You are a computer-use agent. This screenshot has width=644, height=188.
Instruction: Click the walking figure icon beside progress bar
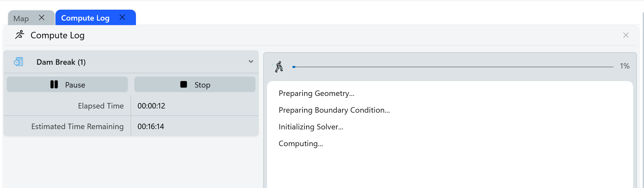(279, 67)
